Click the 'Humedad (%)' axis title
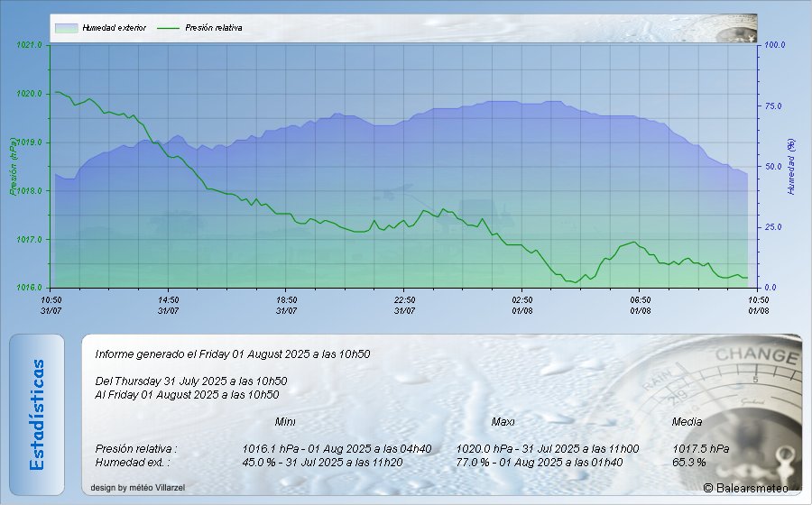This screenshot has height=505, width=812. pos(790,167)
